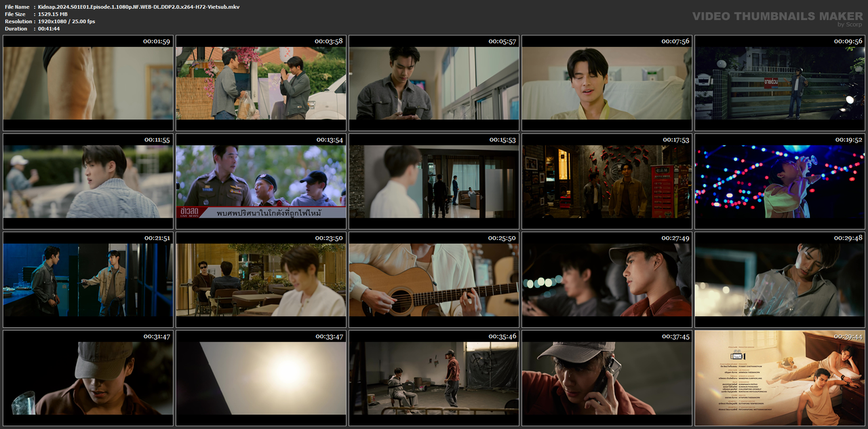Open the thumbnail at 00:23:50
This screenshot has height=429, width=868.
tap(261, 280)
